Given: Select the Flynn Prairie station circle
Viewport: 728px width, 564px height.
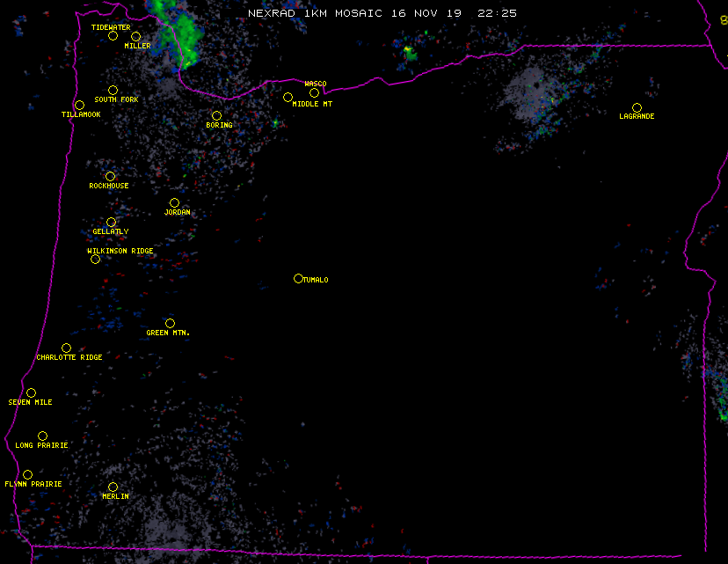Looking at the screenshot, I should 27,475.
